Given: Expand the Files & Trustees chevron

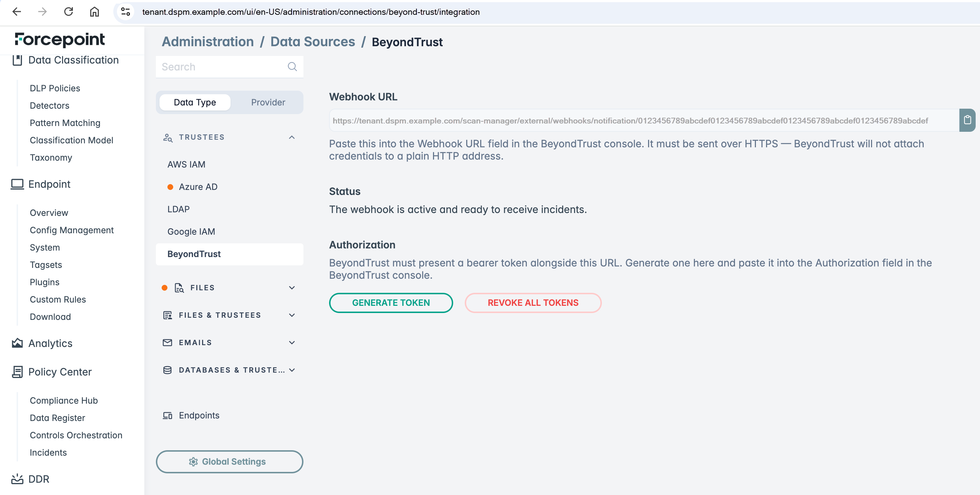Looking at the screenshot, I should tap(292, 315).
